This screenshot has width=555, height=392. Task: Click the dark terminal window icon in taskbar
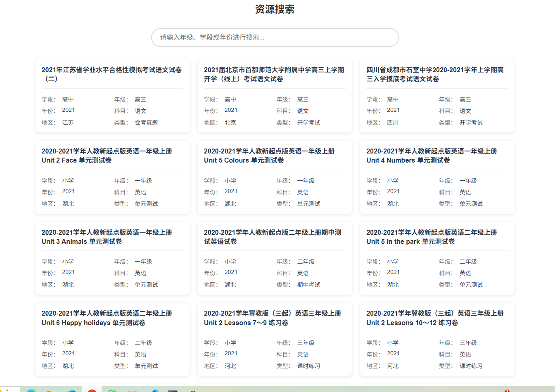tap(172, 390)
